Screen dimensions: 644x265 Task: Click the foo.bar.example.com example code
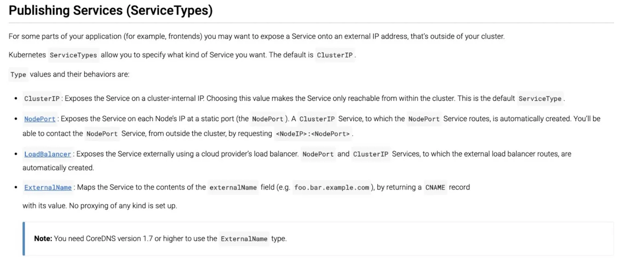point(332,187)
